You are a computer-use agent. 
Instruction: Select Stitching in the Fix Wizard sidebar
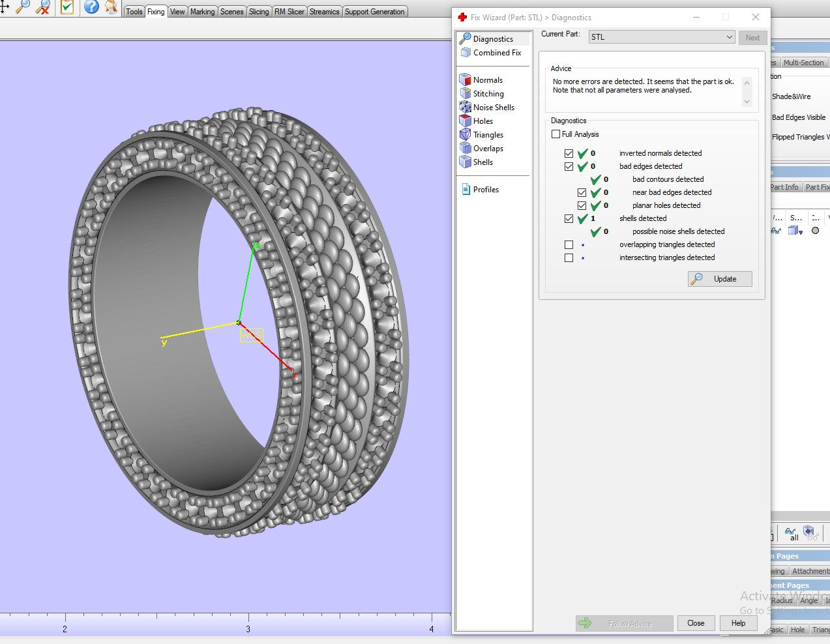(488, 94)
